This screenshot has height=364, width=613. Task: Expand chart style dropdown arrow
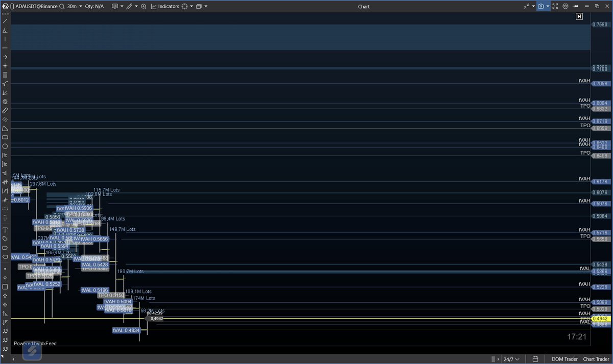[x=122, y=7]
